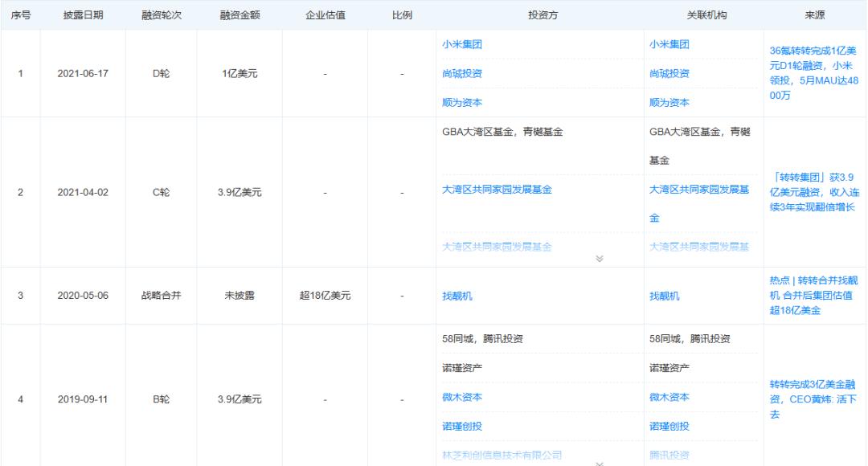The image size is (868, 466).
Task: Select 58同城，腾讯投资 text in 关联机构 column
Action: (x=690, y=339)
